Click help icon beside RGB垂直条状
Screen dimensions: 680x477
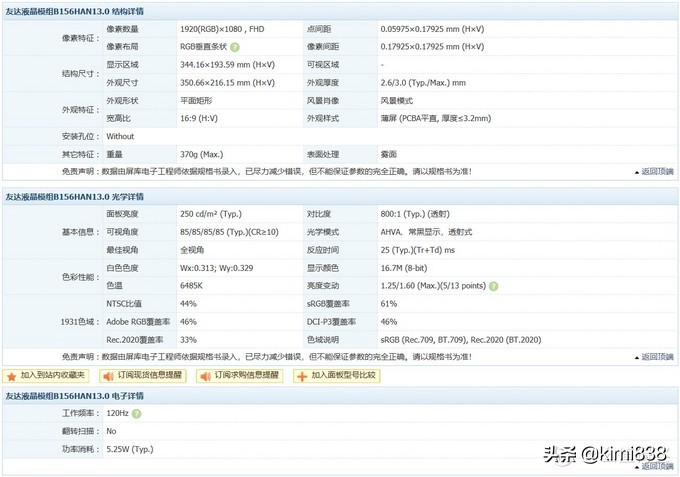click(235, 47)
